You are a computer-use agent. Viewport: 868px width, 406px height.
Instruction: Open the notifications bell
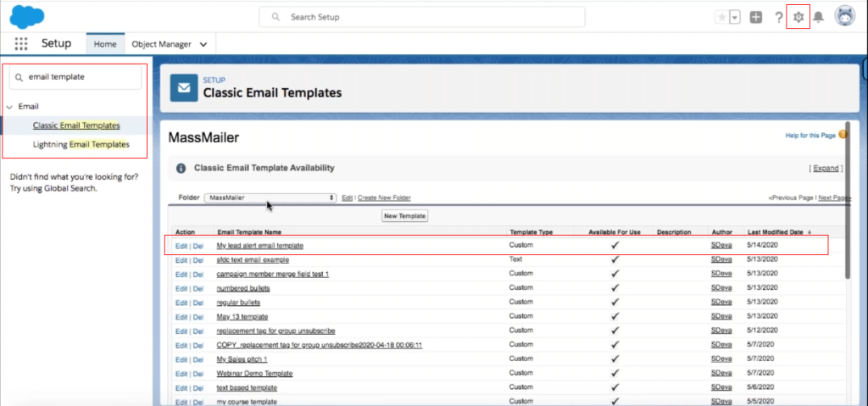pos(818,17)
